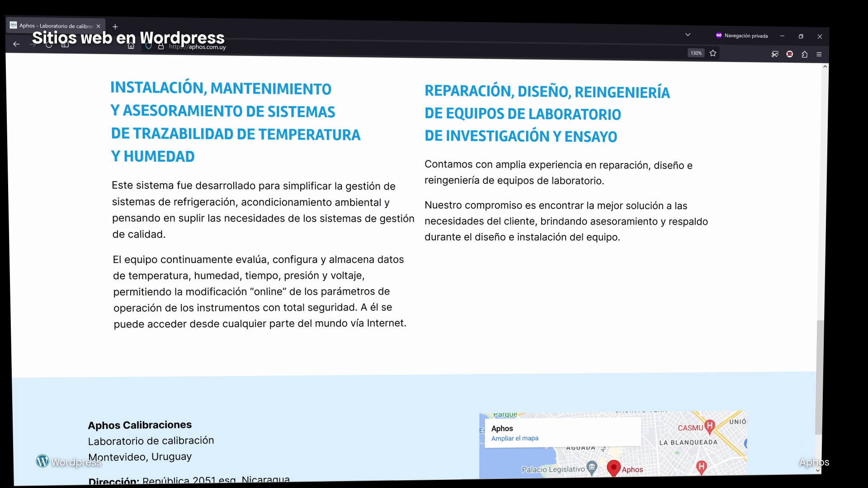Click the Palacio Legislativo landmark marker

coord(591,469)
